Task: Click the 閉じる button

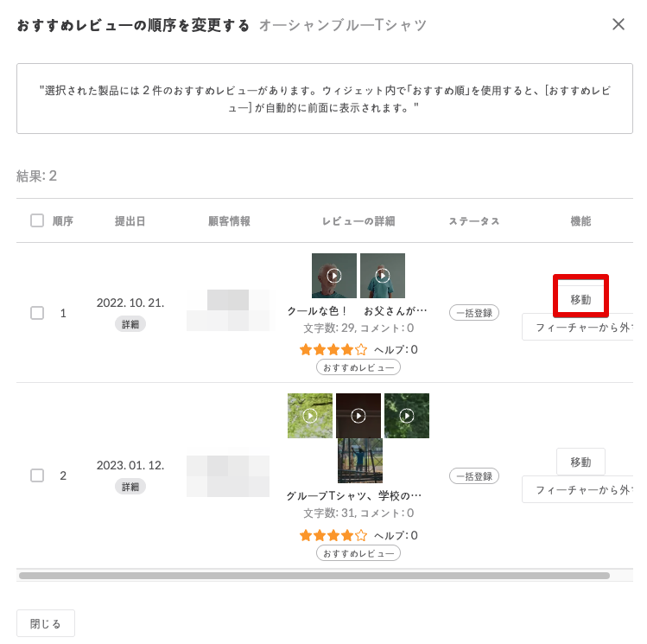Action: point(46,623)
